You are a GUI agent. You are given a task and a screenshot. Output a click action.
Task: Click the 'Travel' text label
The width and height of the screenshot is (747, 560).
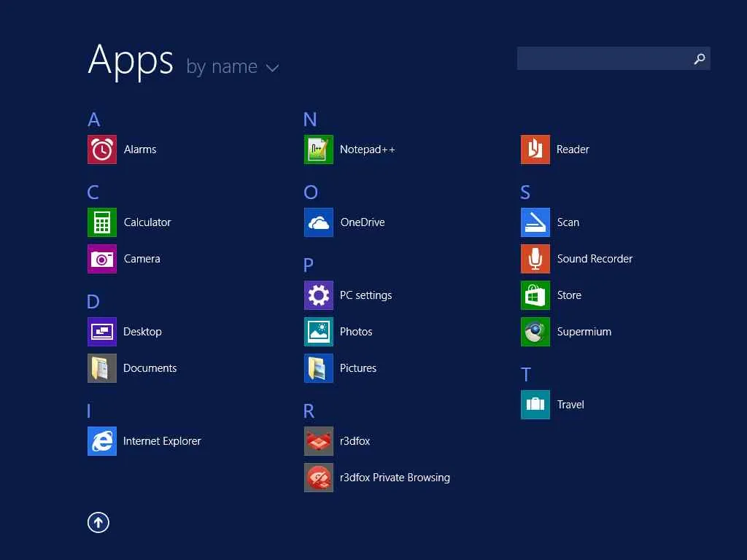(x=570, y=405)
